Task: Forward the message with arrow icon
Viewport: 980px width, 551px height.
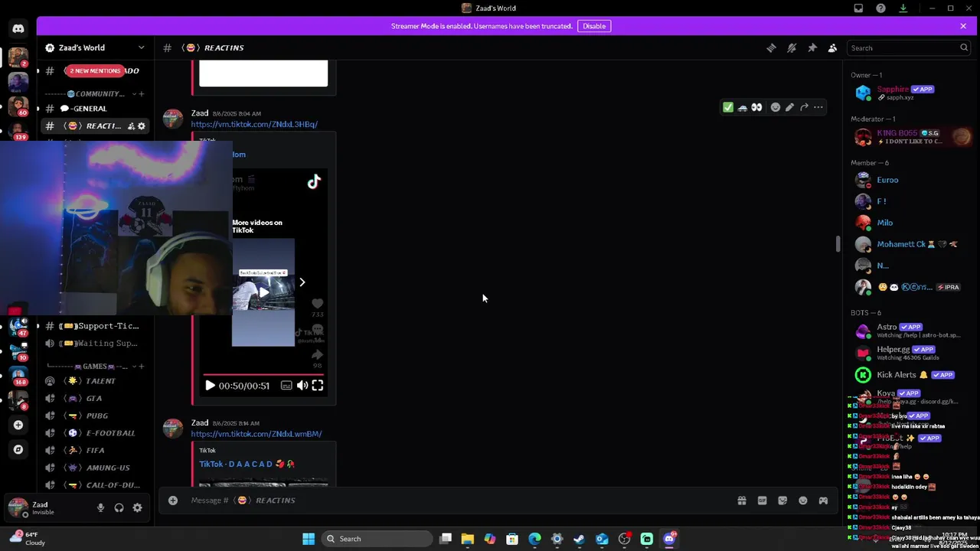Action: 804,107
